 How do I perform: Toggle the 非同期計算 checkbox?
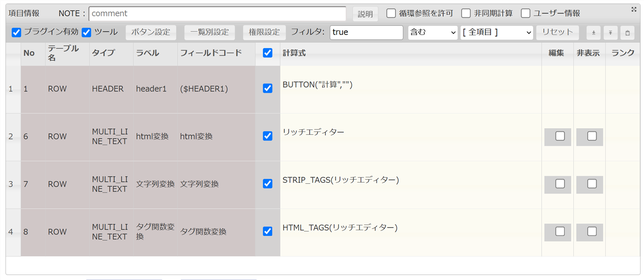click(x=466, y=13)
